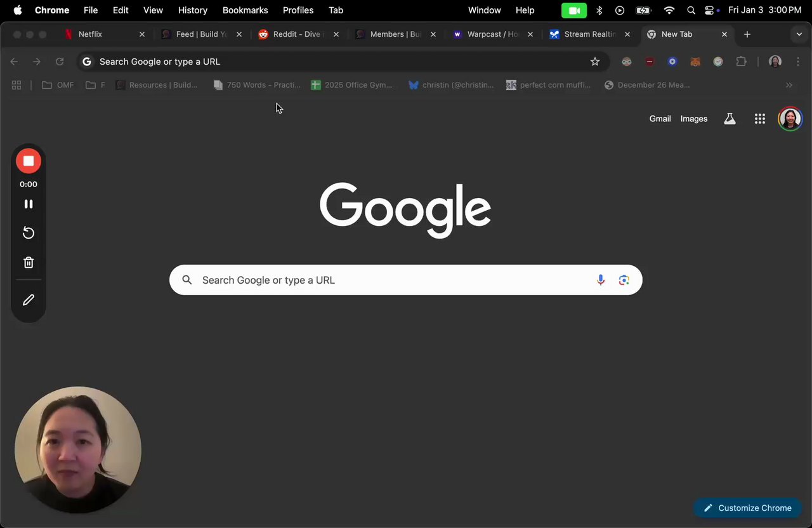The image size is (812, 528).
Task: Open the Chrome three-dot menu
Action: pyautogui.click(x=797, y=62)
